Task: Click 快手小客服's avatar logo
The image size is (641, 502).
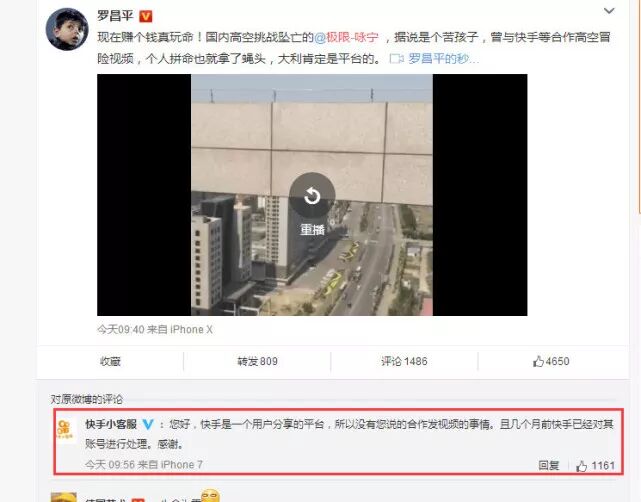Action: [65, 430]
